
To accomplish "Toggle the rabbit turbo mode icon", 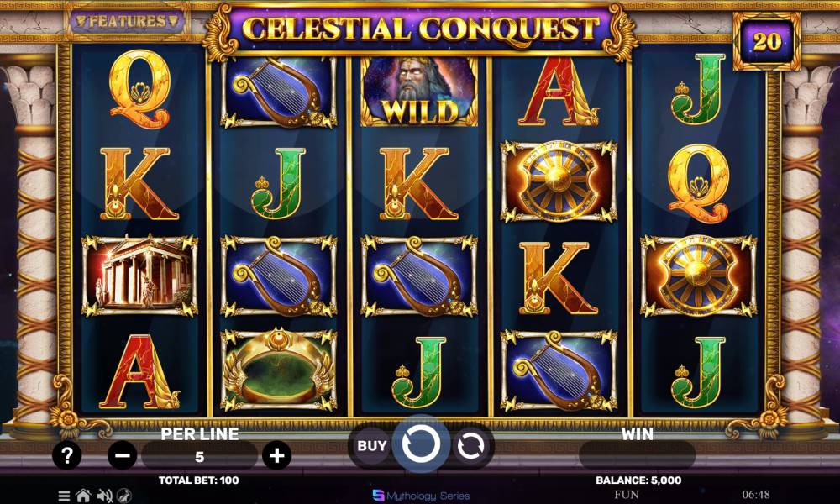I will [124, 496].
